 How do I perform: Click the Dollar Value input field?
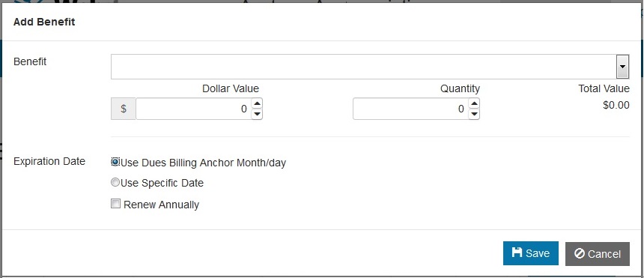193,109
